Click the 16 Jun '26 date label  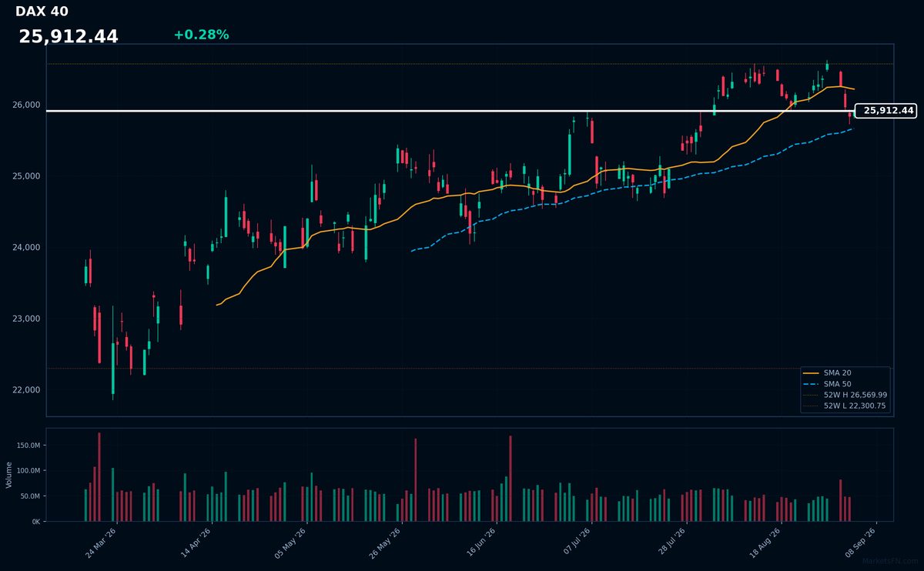(x=480, y=543)
